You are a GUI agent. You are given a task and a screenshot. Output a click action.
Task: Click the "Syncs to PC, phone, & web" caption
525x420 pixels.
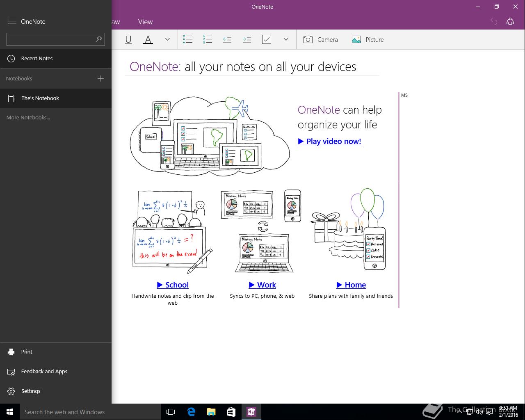click(262, 296)
